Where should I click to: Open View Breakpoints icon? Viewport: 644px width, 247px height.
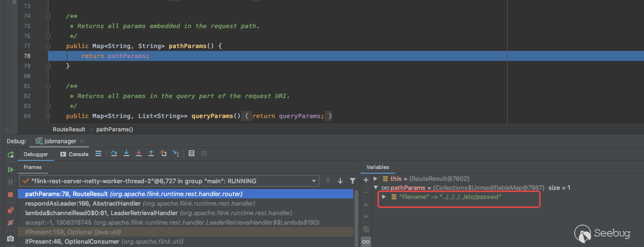point(10,210)
